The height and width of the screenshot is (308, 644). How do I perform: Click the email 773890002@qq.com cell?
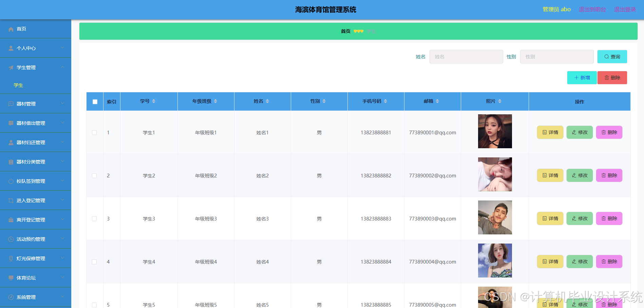(433, 176)
